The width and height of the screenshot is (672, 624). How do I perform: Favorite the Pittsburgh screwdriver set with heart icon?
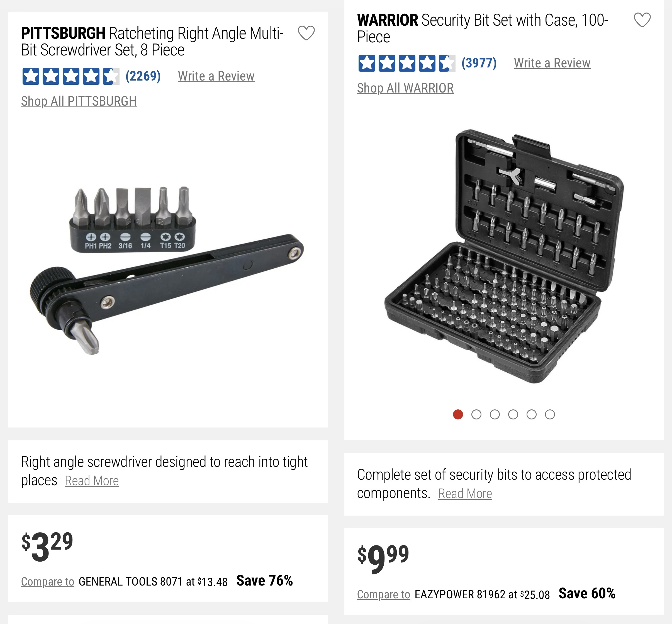tap(306, 33)
